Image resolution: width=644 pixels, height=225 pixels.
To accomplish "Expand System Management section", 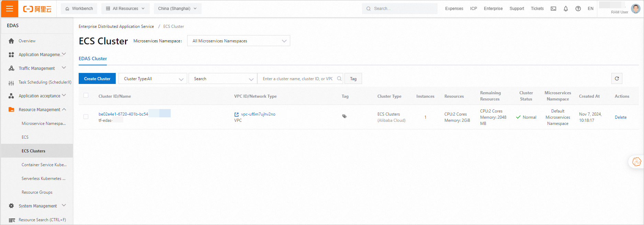I will point(64,205).
